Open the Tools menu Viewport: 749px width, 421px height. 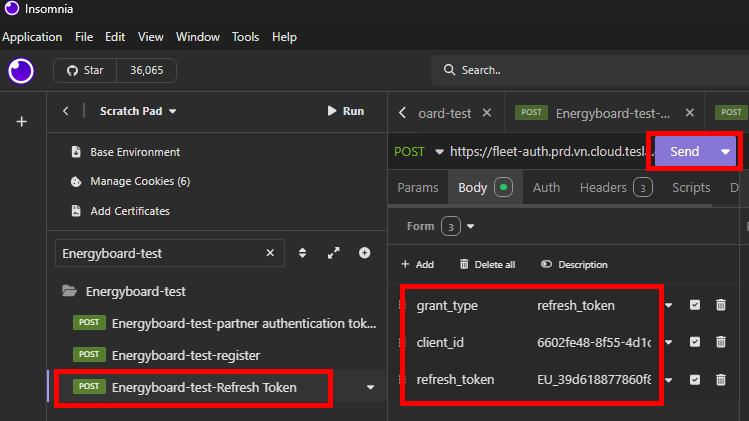[246, 37]
